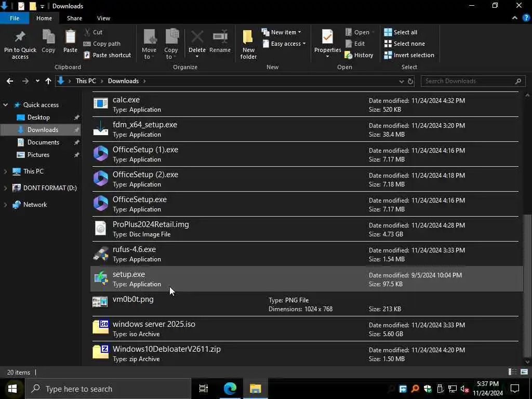Screen dimensions: 532x399
Task: Select the calc.exe file
Action: pyautogui.click(x=305, y=104)
